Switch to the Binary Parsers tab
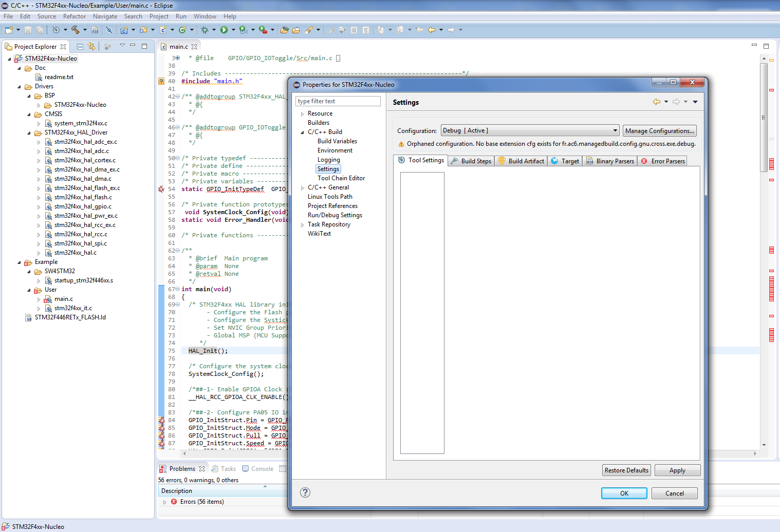Viewport: 780px width, 532px height. [x=610, y=161]
